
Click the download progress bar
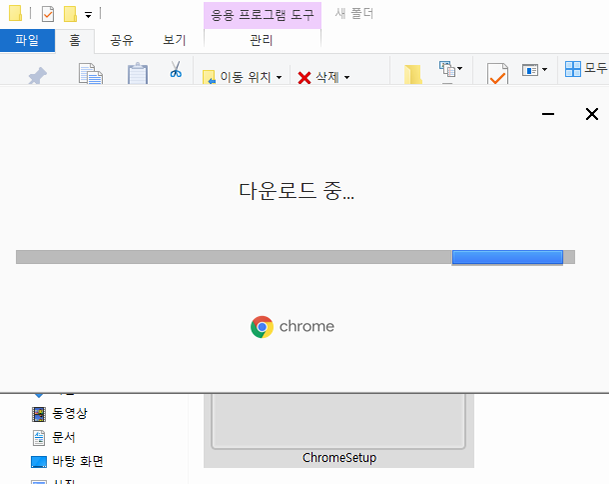pyautogui.click(x=295, y=257)
